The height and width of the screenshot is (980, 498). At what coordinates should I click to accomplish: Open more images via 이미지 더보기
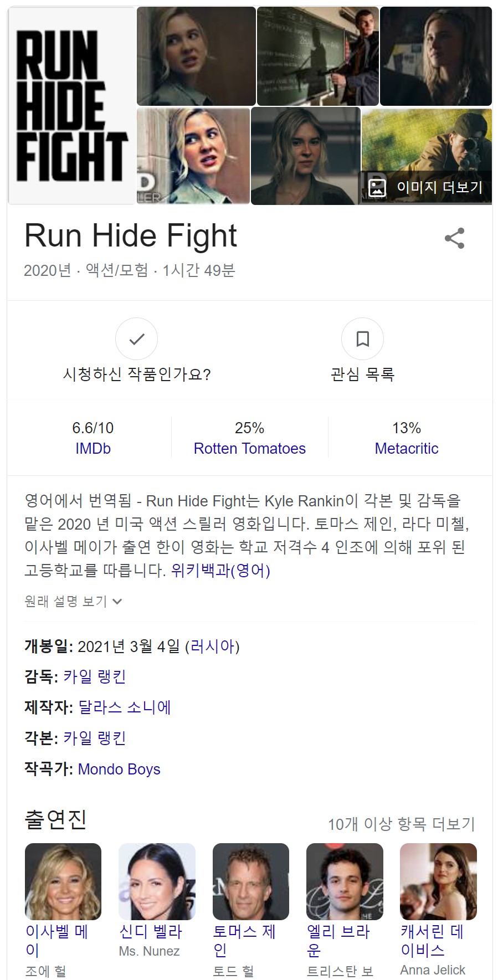426,187
